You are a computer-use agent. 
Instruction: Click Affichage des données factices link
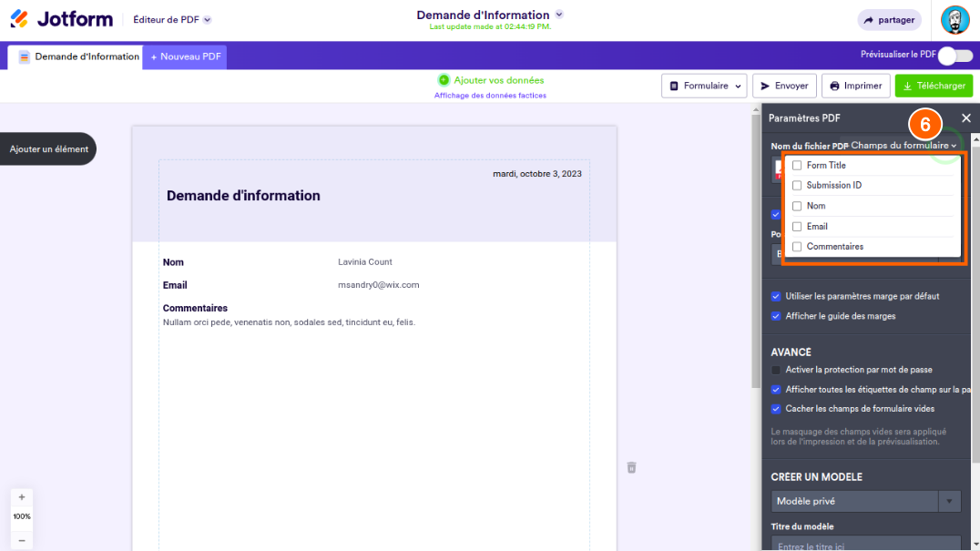(x=490, y=96)
